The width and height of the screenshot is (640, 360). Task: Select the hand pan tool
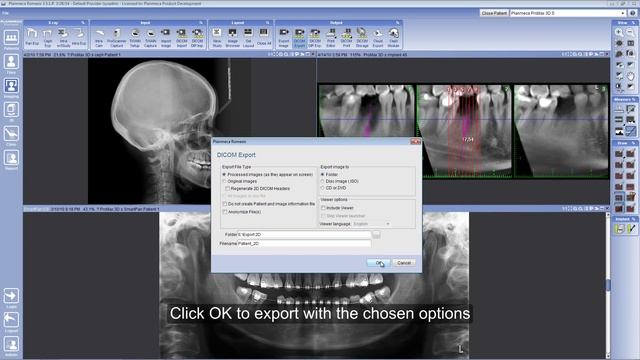(631, 76)
